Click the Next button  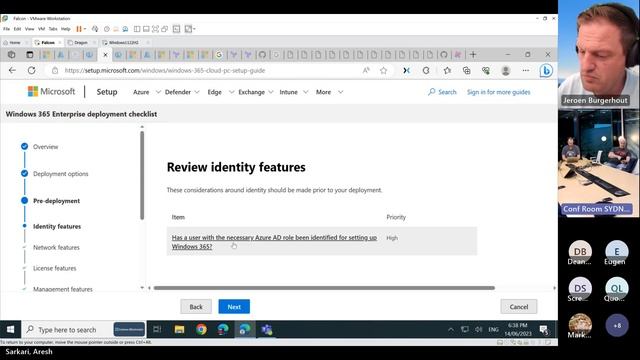[234, 307]
